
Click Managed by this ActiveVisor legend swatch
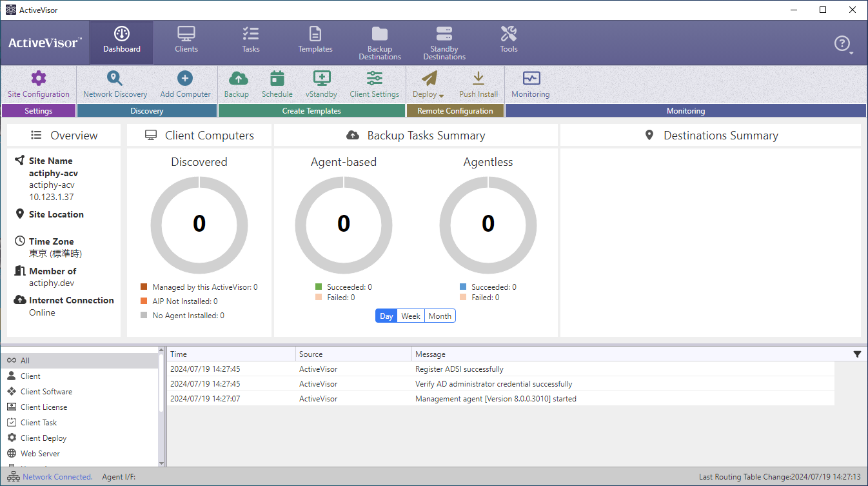[x=144, y=287]
